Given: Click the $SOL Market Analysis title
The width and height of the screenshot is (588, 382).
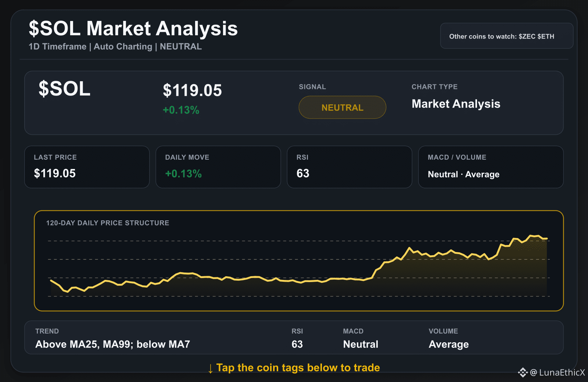Looking at the screenshot, I should click(x=133, y=28).
